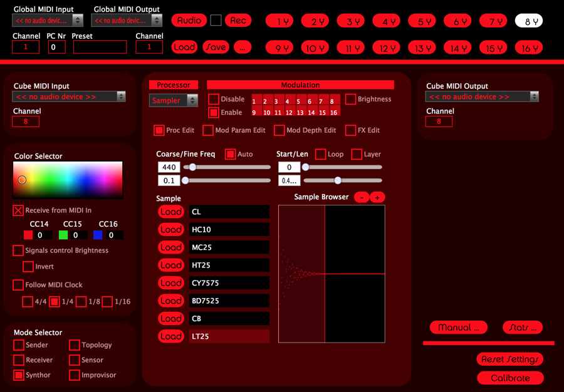Click the top Load preset button

(184, 47)
